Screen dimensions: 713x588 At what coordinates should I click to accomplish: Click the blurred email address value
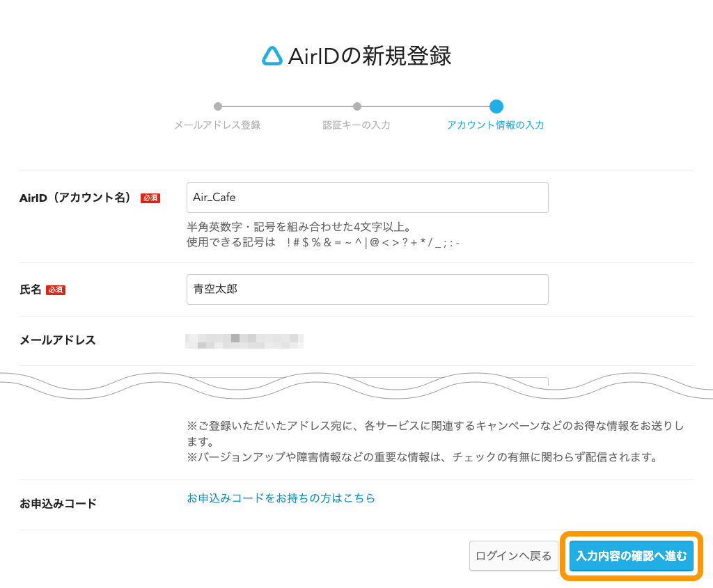pyautogui.click(x=244, y=341)
